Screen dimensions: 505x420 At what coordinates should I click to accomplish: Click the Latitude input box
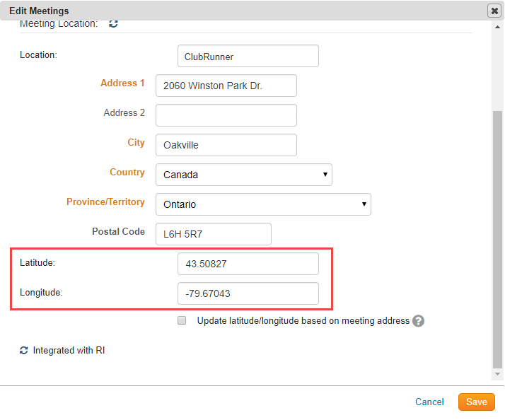[x=248, y=264]
